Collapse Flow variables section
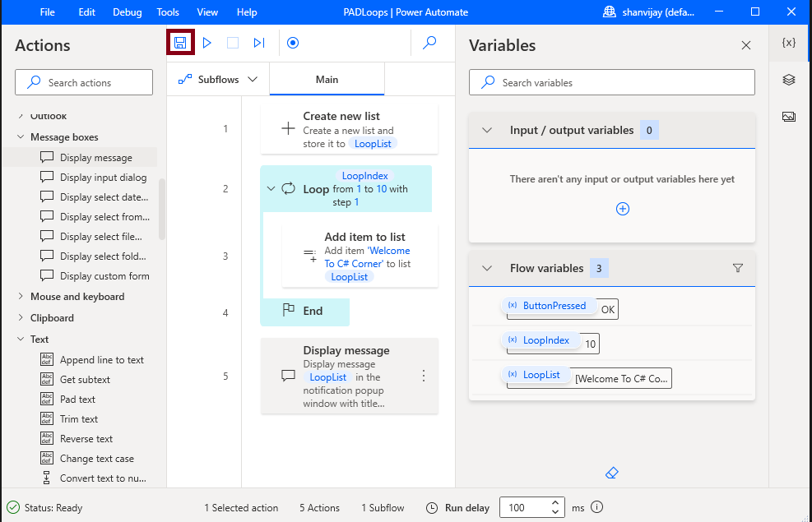The height and width of the screenshot is (522, 812). point(487,268)
